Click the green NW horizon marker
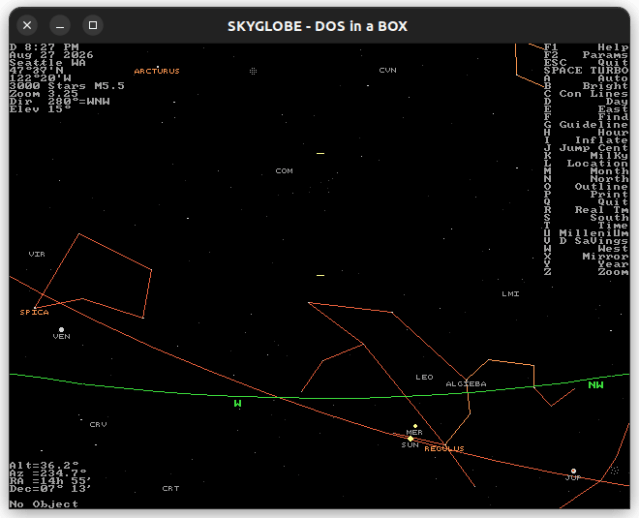 tap(596, 385)
